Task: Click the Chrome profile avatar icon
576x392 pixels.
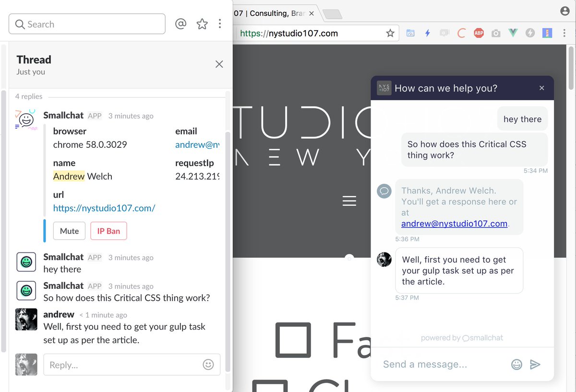Action: click(x=565, y=11)
